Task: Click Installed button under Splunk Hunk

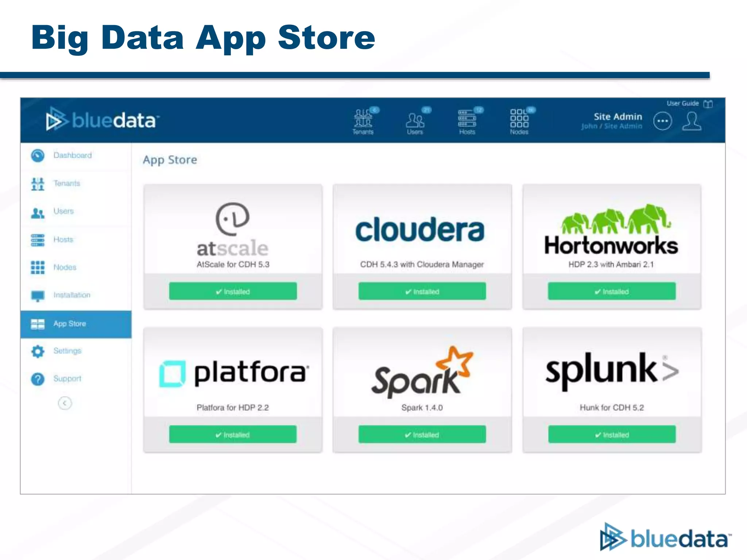Action: [x=612, y=435]
